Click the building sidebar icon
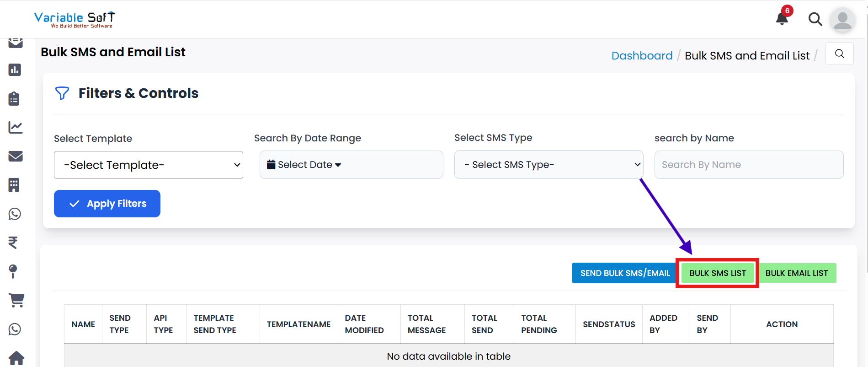Viewport: 868px width, 367px height. click(14, 185)
